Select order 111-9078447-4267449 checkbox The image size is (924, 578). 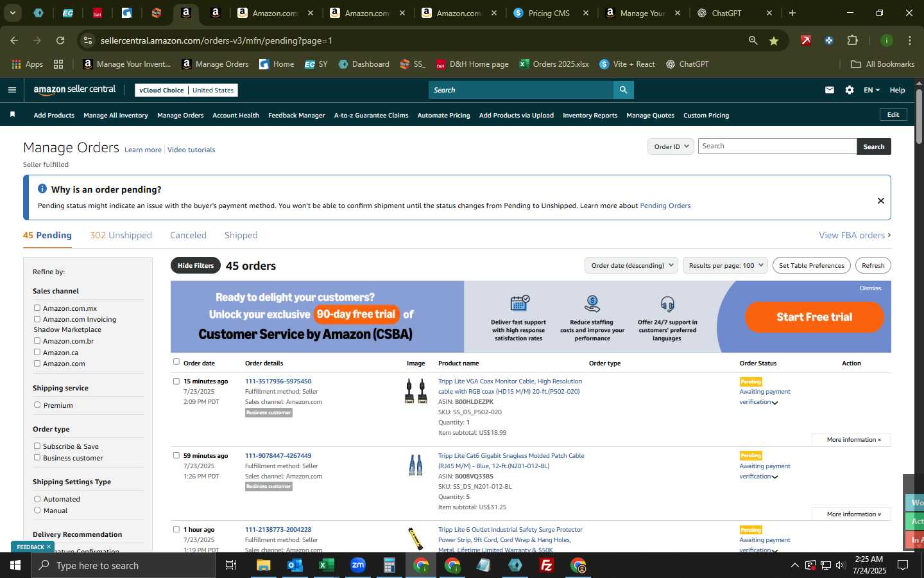point(176,455)
